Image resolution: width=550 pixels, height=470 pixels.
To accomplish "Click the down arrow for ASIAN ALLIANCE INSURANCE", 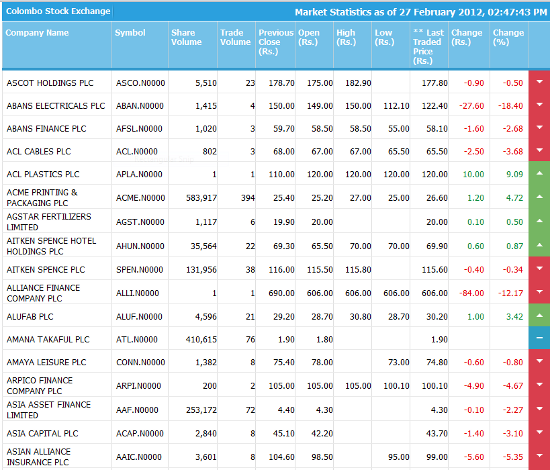I will (x=539, y=456).
